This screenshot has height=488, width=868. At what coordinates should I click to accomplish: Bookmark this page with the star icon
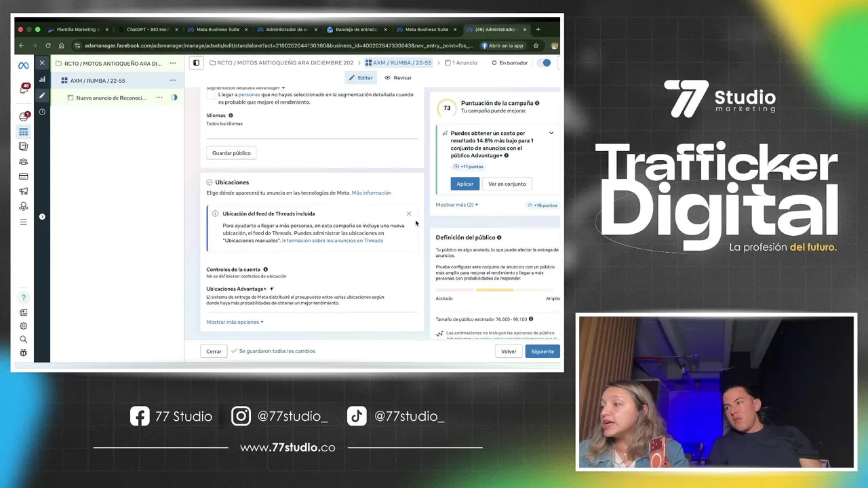[536, 45]
